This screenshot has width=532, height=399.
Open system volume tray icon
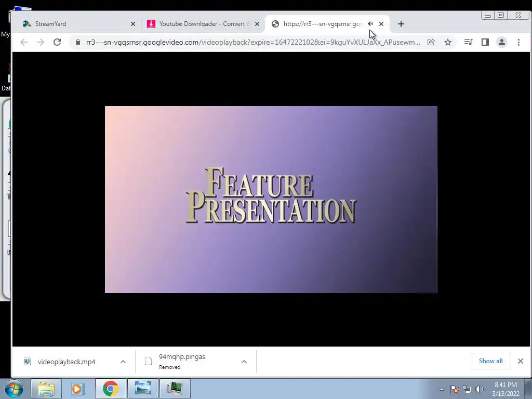point(480,389)
